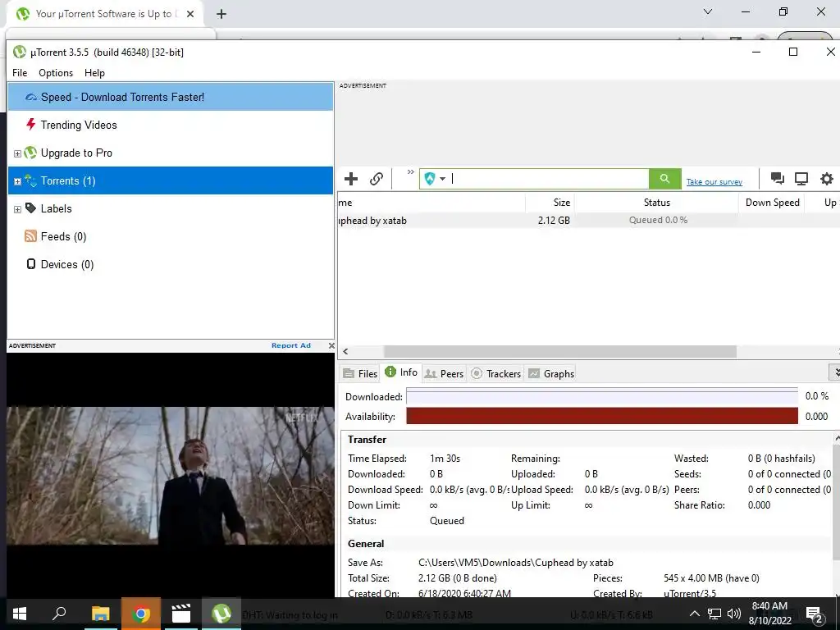The image size is (840, 630).
Task: Show hidden system tray icons
Action: (694, 614)
